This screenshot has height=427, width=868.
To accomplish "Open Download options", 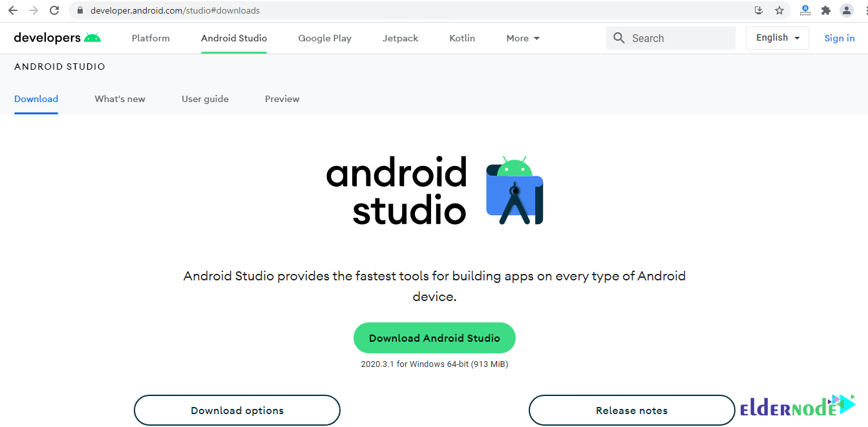I will (x=237, y=410).
